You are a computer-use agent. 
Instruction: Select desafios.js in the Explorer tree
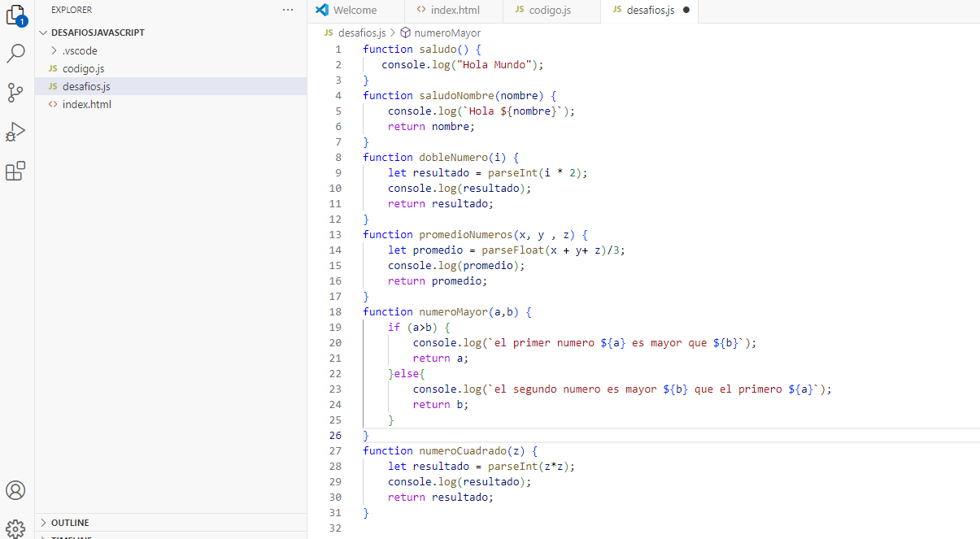[171, 86]
